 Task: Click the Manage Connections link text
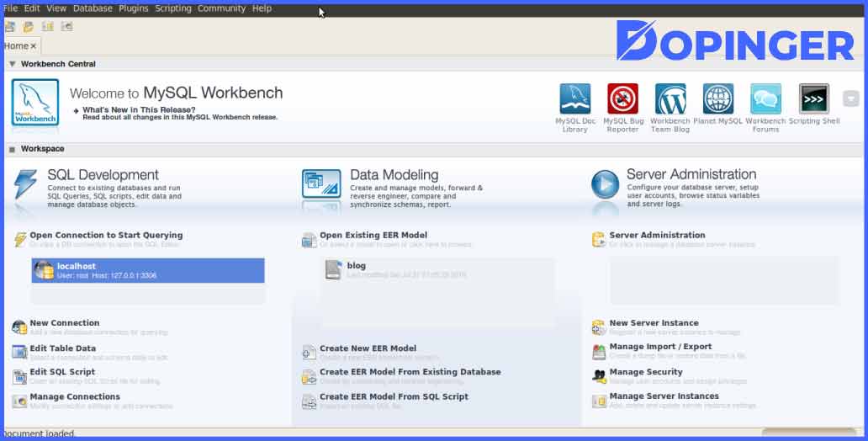pyautogui.click(x=75, y=396)
